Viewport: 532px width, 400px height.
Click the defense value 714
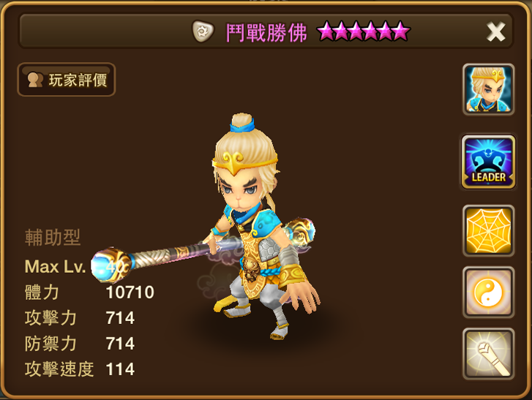click(121, 344)
